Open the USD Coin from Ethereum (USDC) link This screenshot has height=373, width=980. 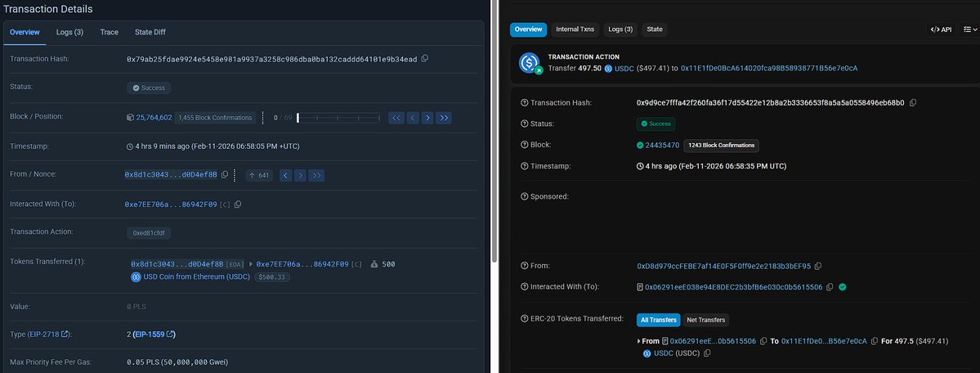pos(196,276)
